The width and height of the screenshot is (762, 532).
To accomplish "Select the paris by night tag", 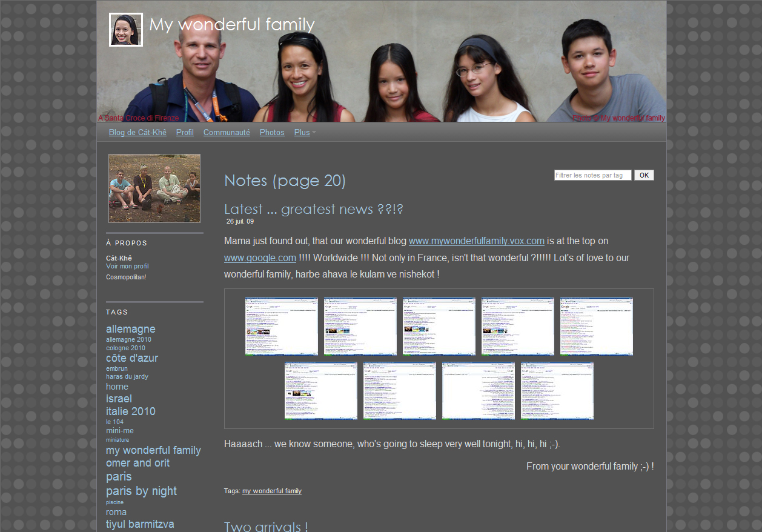I will point(141,491).
